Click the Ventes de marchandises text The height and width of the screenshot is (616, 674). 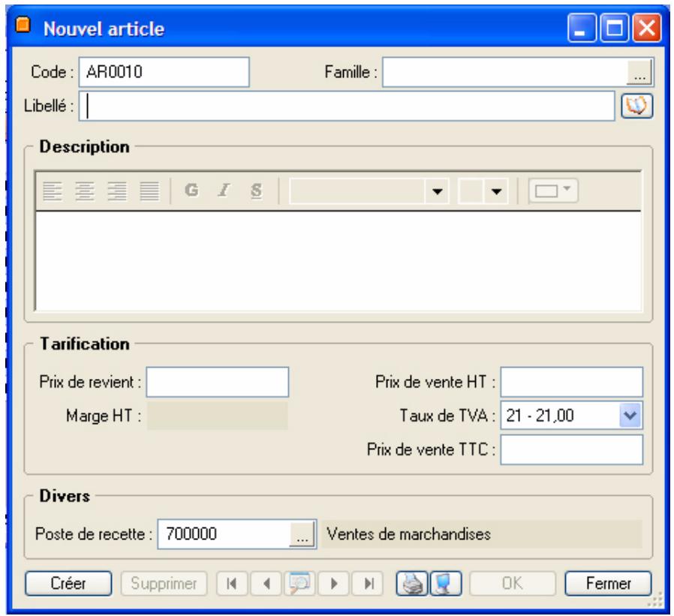click(x=409, y=534)
